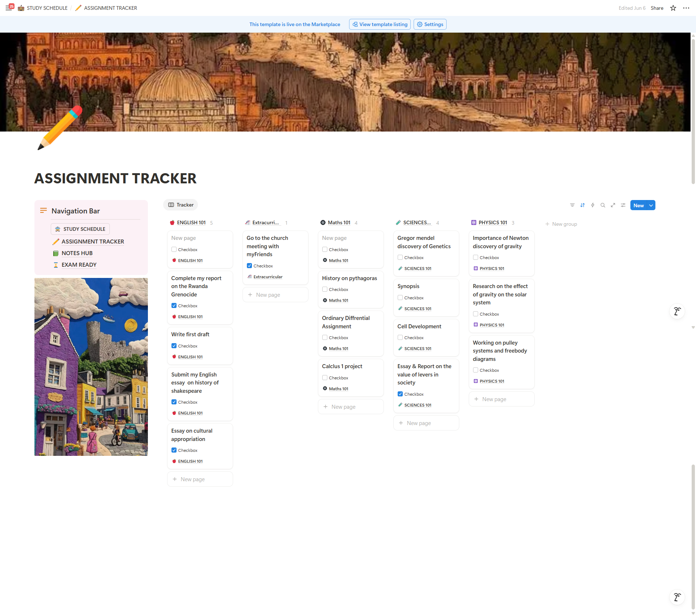Select the Tracker view tab
Screen dimensions: 696x616
[181, 205]
